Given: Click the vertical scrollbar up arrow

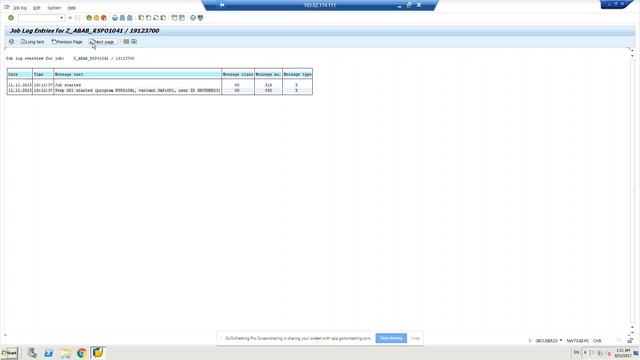Looking at the screenshot, I should pyautogui.click(x=632, y=50).
